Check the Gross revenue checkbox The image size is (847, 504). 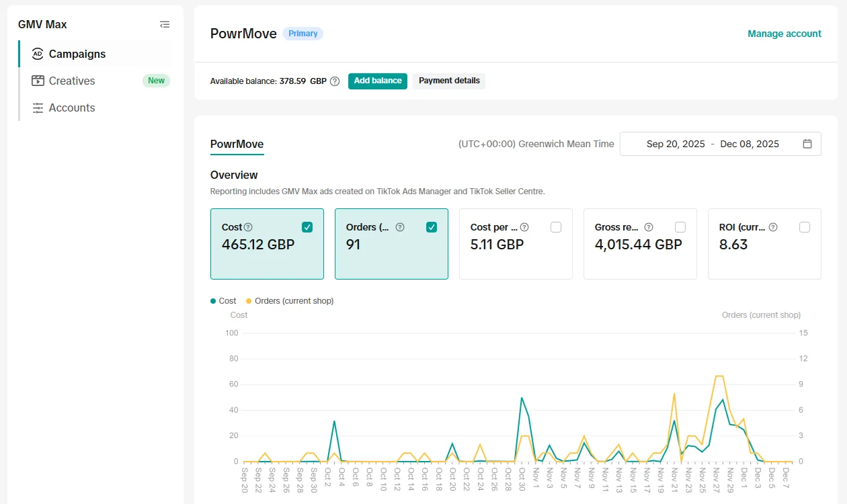click(x=680, y=227)
